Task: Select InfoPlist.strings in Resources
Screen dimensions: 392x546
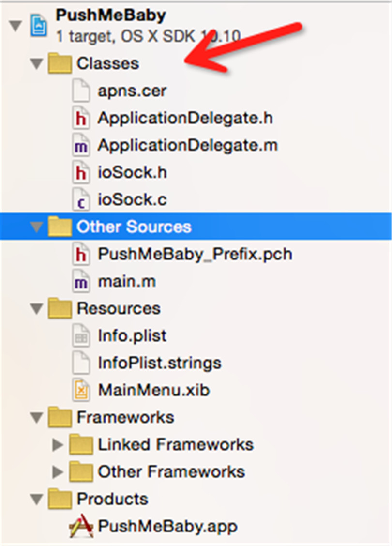Action: (x=159, y=363)
